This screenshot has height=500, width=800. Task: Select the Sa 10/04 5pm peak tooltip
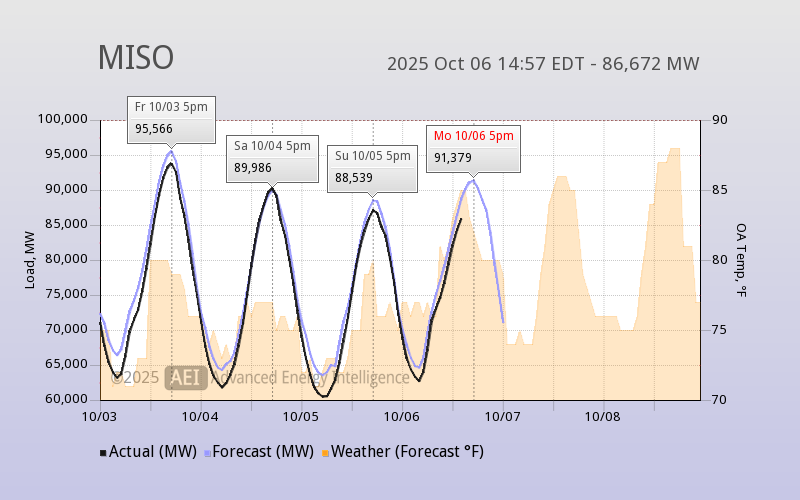pyautogui.click(x=272, y=157)
